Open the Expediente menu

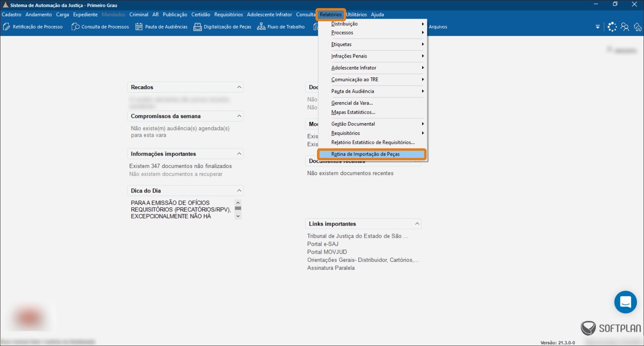pyautogui.click(x=85, y=14)
